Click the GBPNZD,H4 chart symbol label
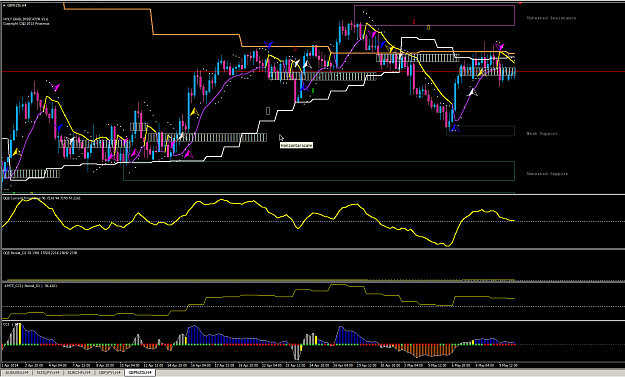 (17, 6)
